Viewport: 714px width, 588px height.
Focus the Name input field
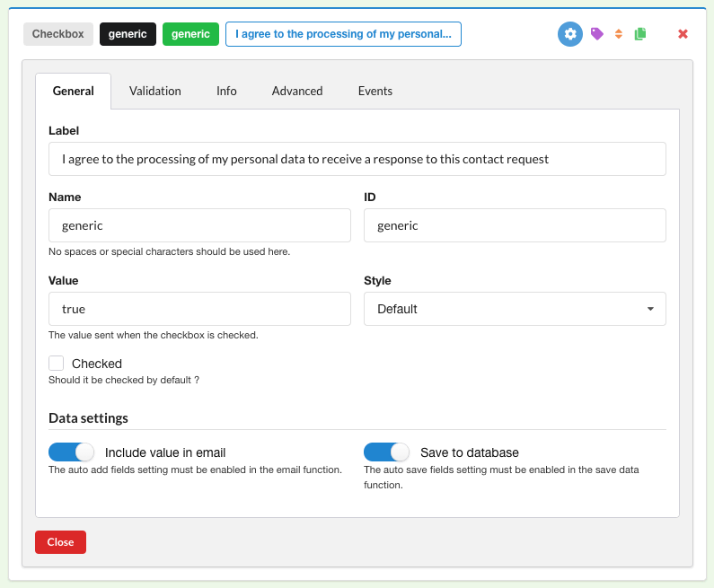(x=199, y=225)
